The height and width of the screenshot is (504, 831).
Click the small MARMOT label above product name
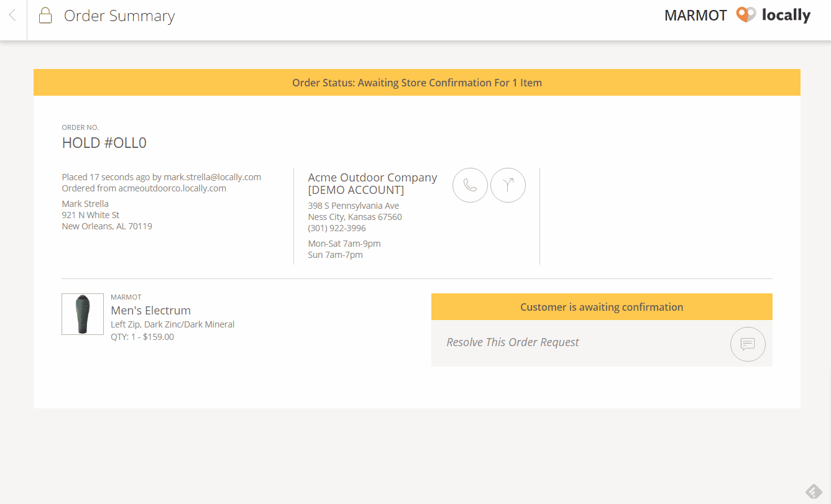(126, 297)
